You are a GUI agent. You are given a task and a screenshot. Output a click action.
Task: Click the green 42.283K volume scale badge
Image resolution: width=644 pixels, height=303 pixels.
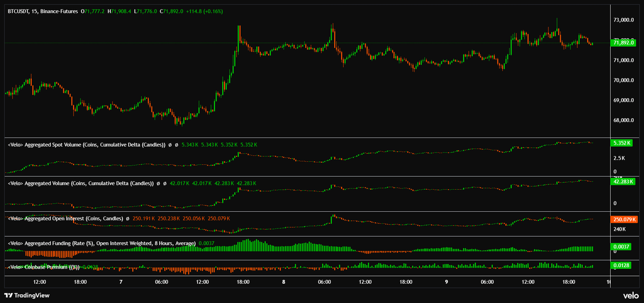click(624, 182)
